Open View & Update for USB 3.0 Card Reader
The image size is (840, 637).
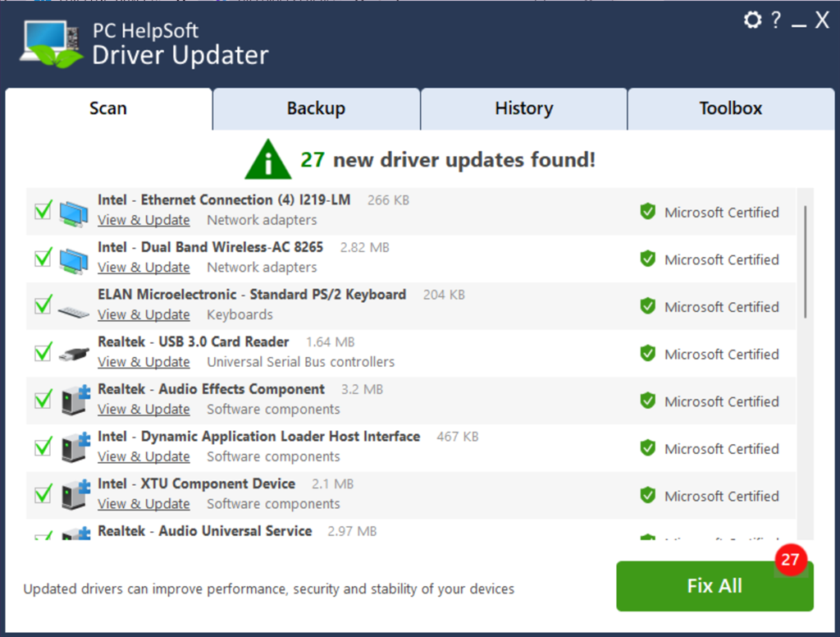tap(144, 362)
